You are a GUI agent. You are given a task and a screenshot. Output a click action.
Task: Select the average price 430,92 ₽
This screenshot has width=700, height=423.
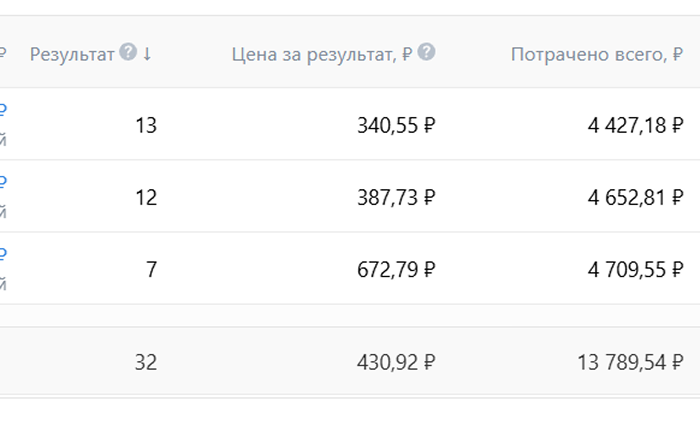pyautogui.click(x=396, y=362)
